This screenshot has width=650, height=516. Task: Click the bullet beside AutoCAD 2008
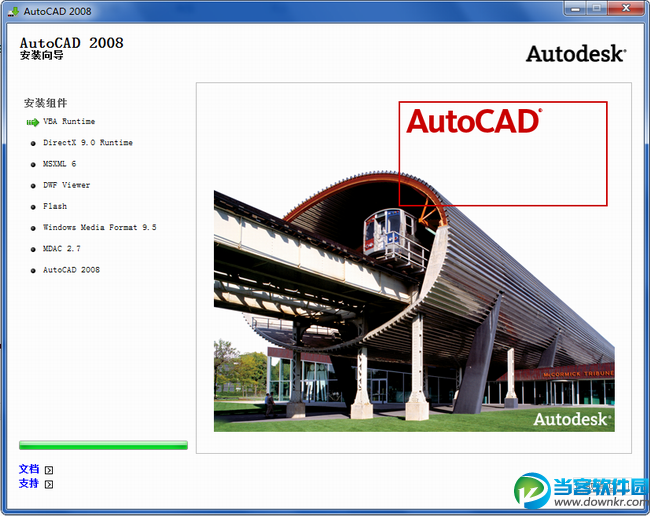(33, 271)
